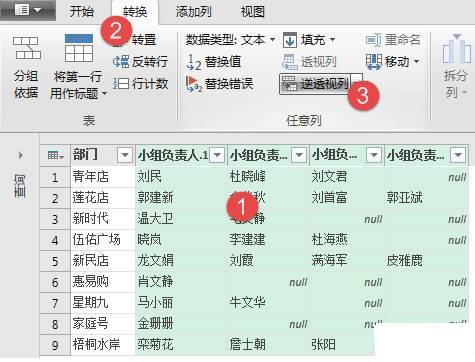Screen dimensions: 475x362
Task: Click the cell 新时代
Action: (x=103, y=219)
